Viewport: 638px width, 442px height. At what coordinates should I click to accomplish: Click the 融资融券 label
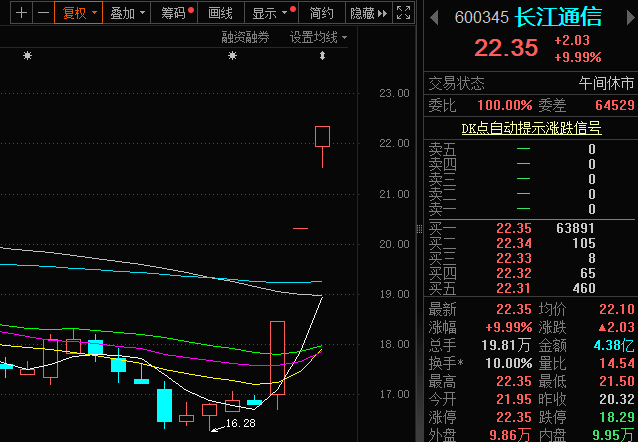pos(245,37)
